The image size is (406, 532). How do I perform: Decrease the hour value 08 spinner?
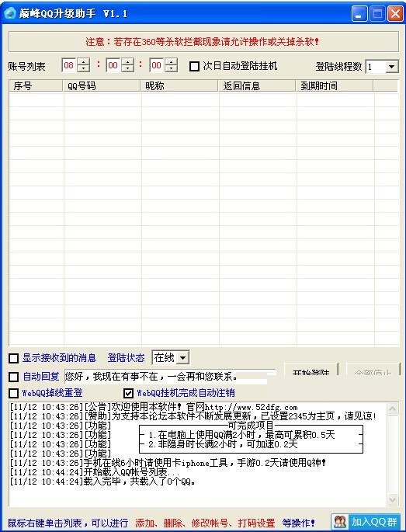(83, 68)
